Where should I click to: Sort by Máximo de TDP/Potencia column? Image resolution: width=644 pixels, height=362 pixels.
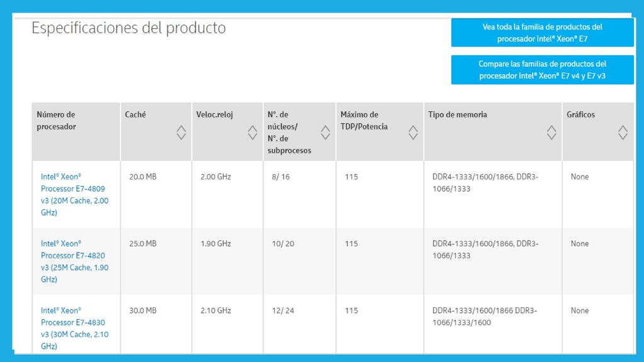click(x=413, y=133)
